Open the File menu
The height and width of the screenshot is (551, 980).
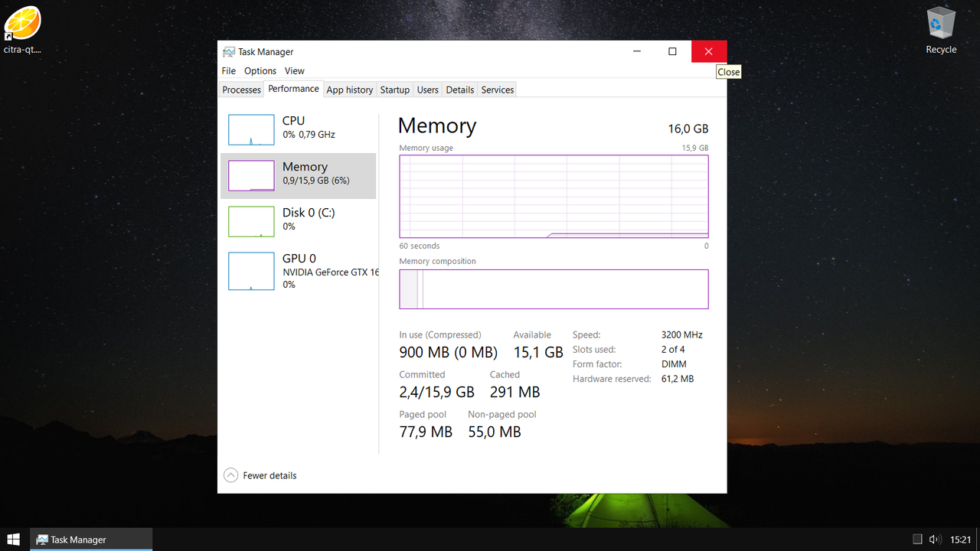point(228,70)
